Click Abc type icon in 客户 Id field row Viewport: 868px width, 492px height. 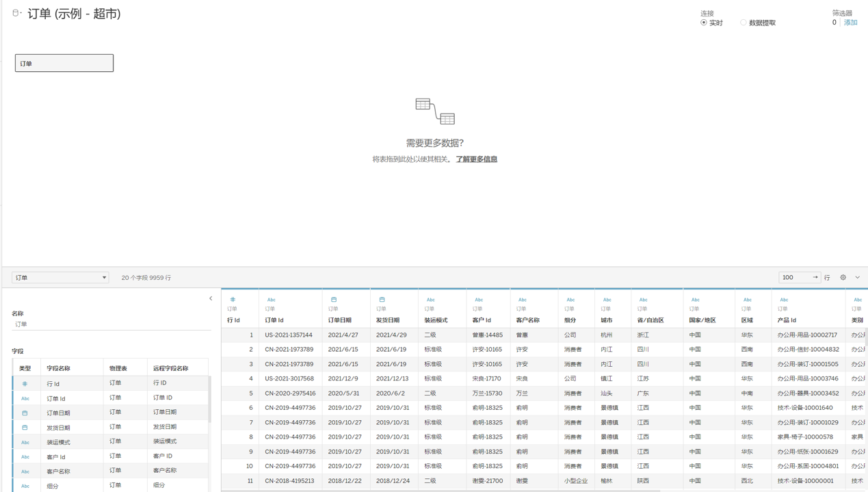pos(25,457)
